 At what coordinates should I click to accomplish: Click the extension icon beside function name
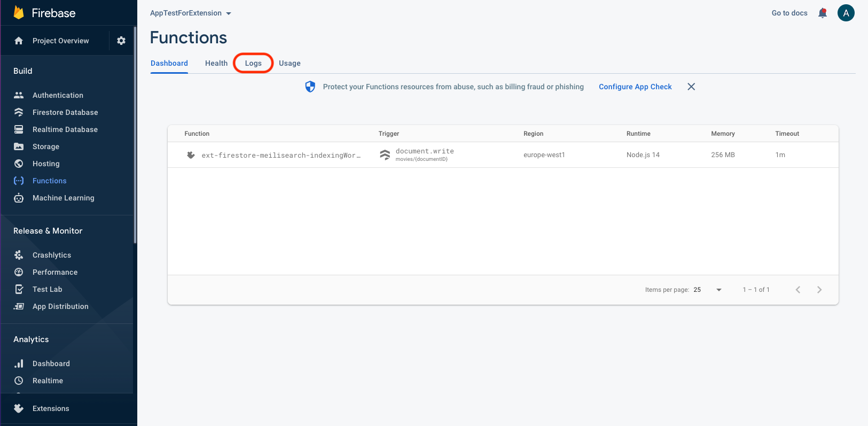pos(191,155)
